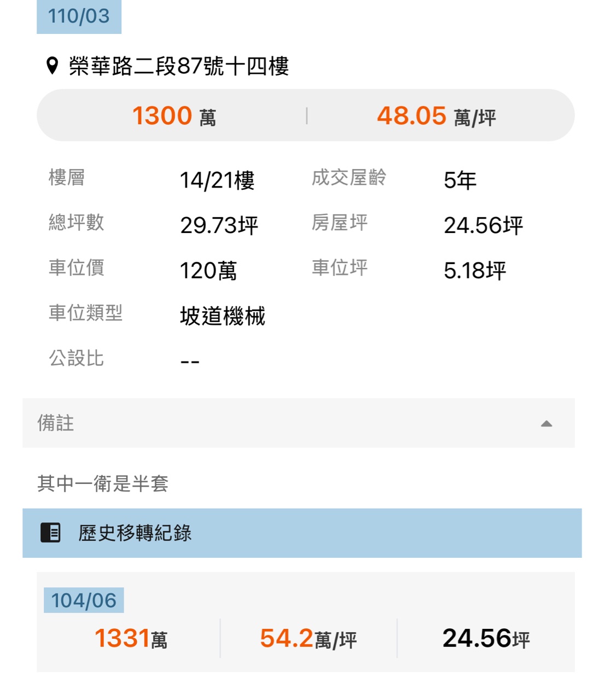This screenshot has width=605, height=700.
Task: Tap the 120萬 parking price value
Action: [x=208, y=271]
